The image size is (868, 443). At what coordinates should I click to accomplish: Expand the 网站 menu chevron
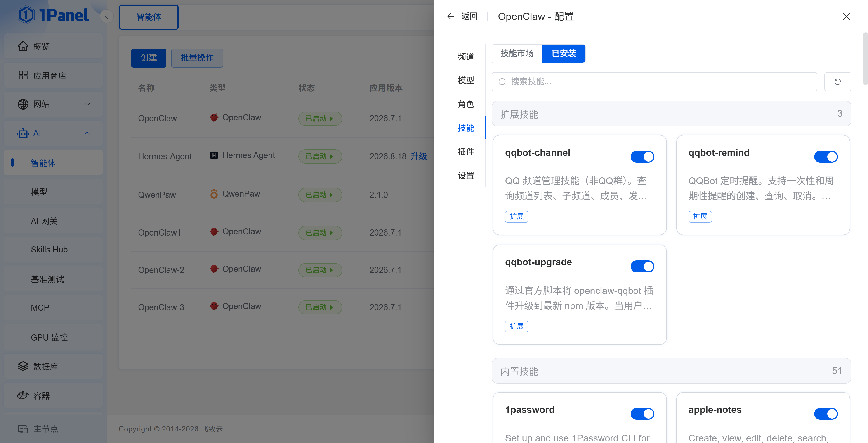click(x=87, y=104)
